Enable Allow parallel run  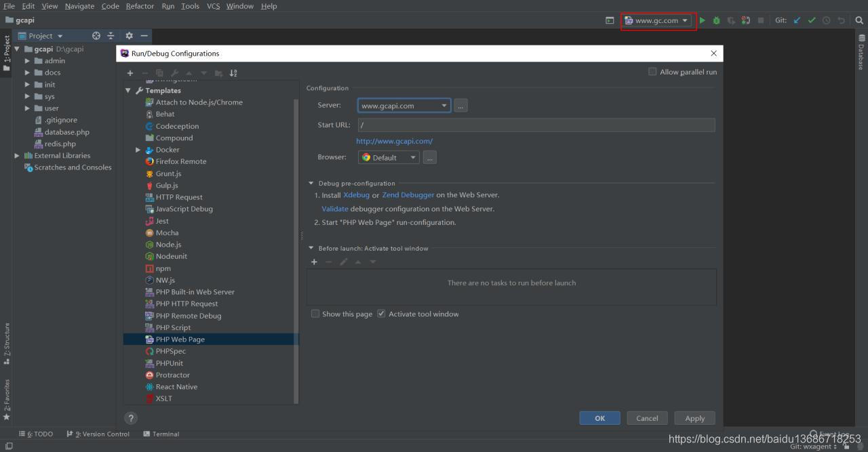point(652,72)
